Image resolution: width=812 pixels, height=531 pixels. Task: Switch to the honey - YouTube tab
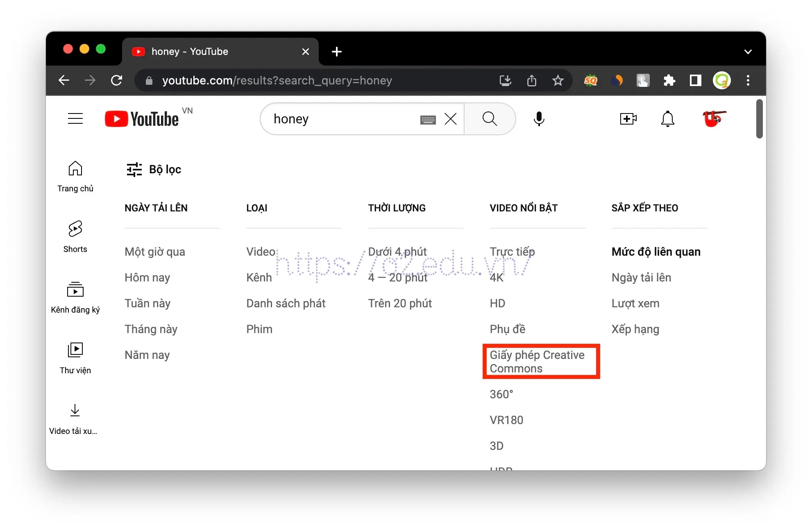220,52
